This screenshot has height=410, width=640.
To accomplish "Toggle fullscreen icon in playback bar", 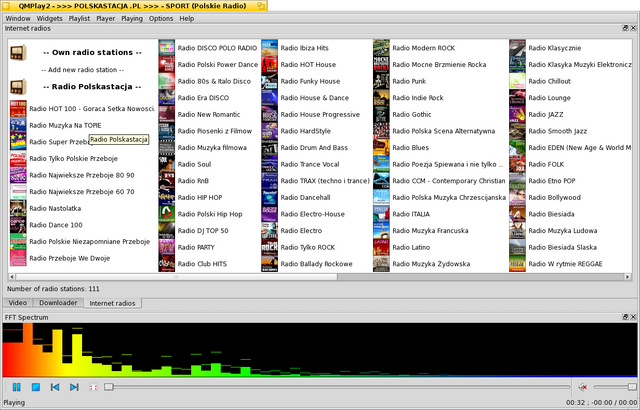I will pos(93,387).
